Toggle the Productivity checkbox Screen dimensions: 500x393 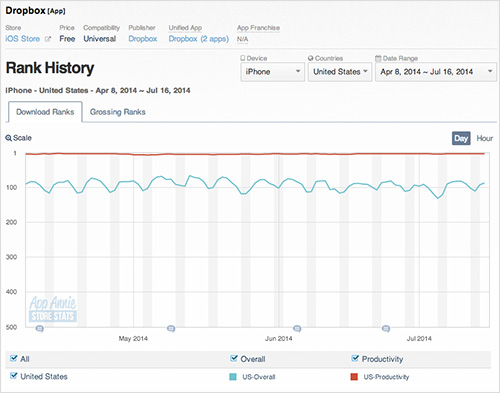click(355, 358)
